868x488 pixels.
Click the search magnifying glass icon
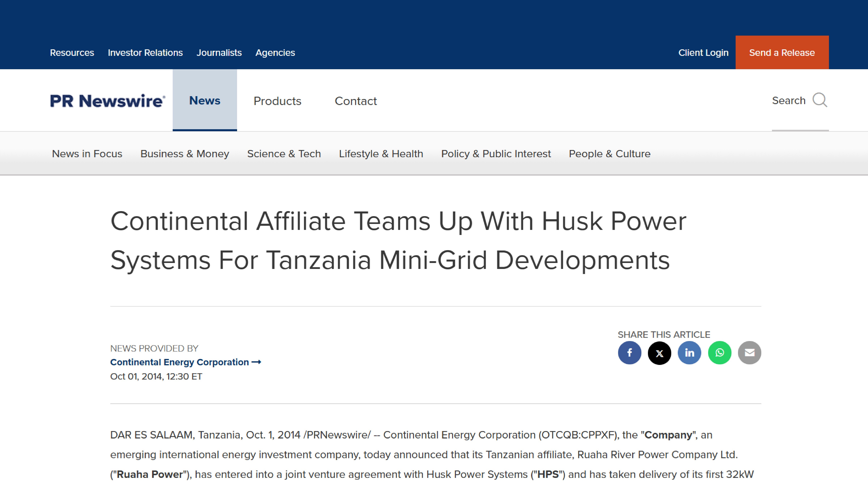click(x=820, y=100)
